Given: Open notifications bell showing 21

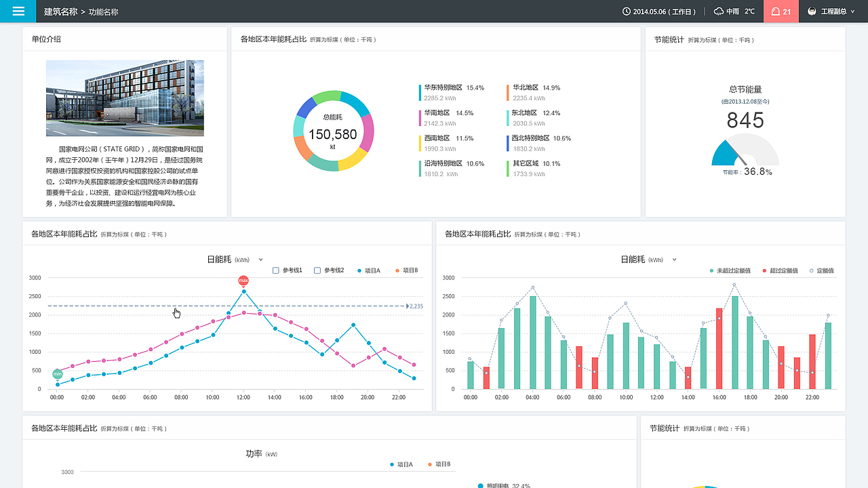Looking at the screenshot, I should [781, 12].
